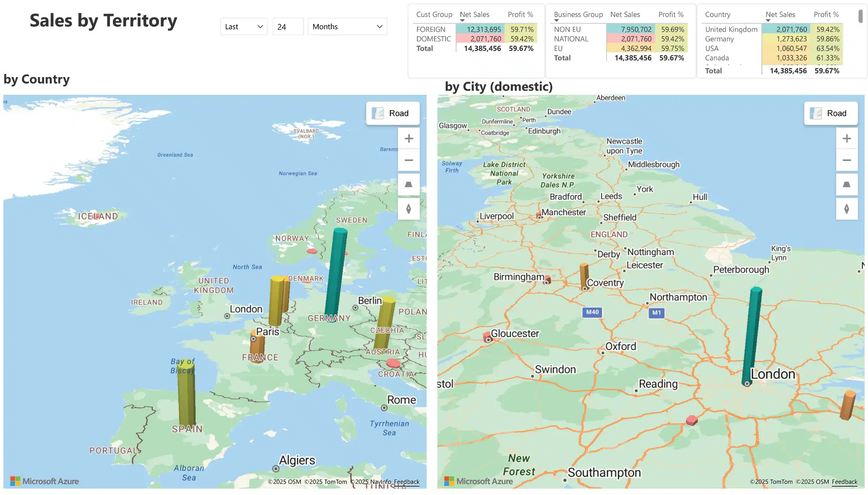Click Feedback link on city map

tap(844, 482)
